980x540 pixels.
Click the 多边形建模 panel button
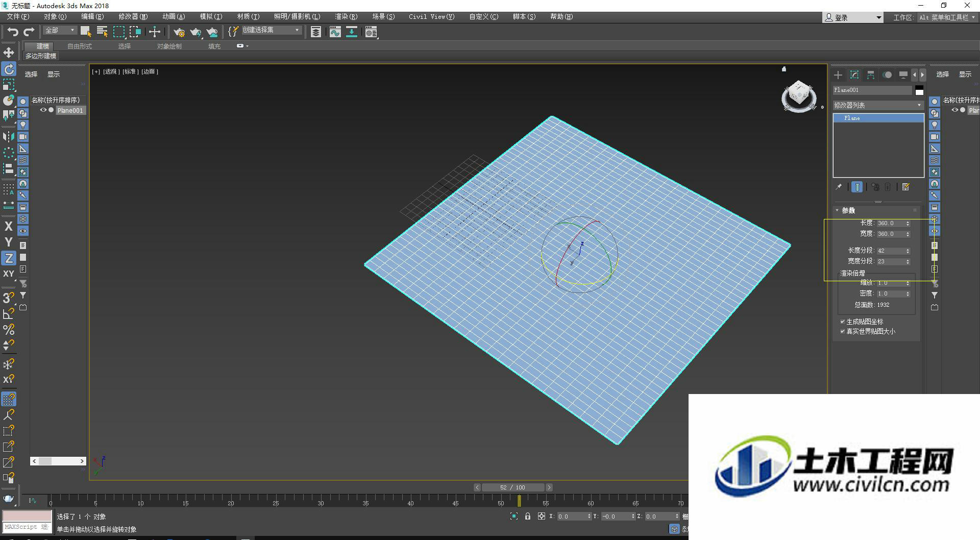(x=41, y=56)
